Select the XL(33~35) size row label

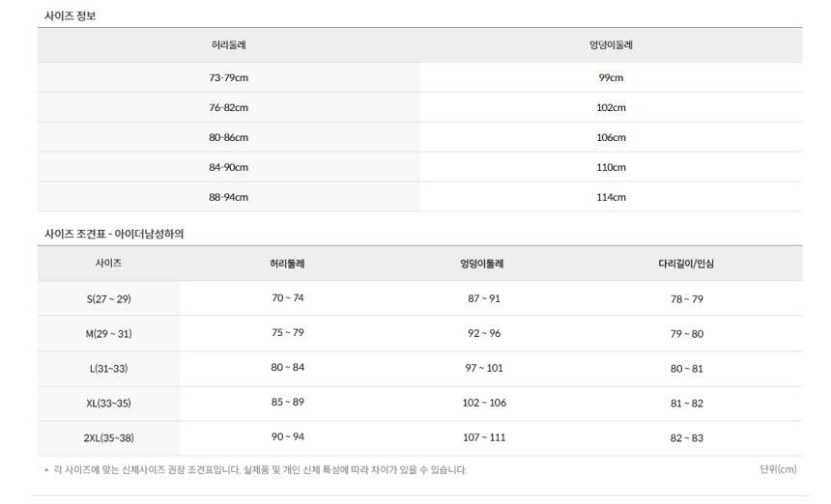(108, 404)
